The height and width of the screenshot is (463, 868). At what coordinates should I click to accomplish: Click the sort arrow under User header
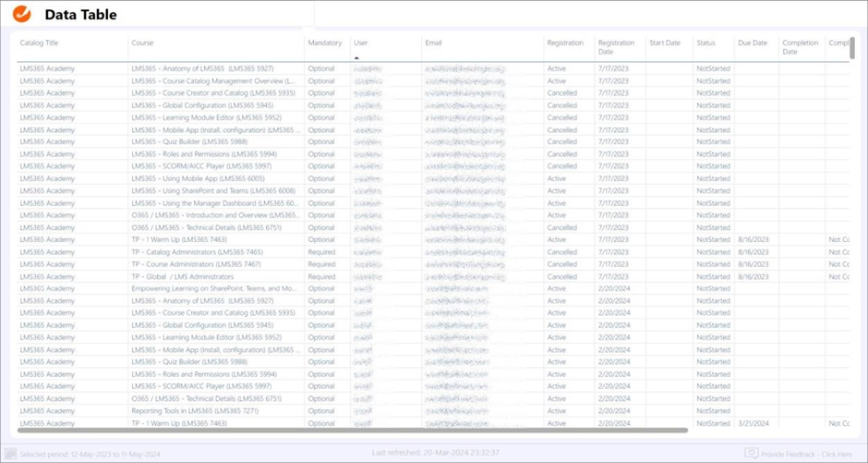click(356, 58)
